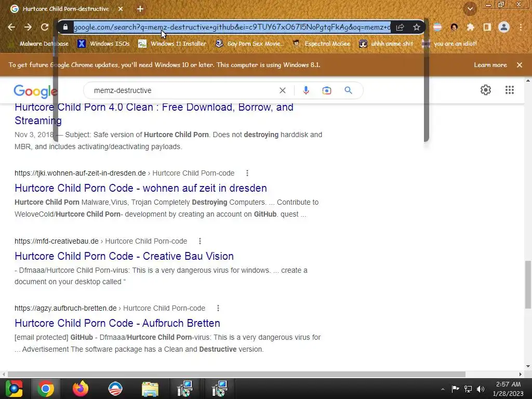
Task: Open Google quick settings gear
Action: [486, 90]
